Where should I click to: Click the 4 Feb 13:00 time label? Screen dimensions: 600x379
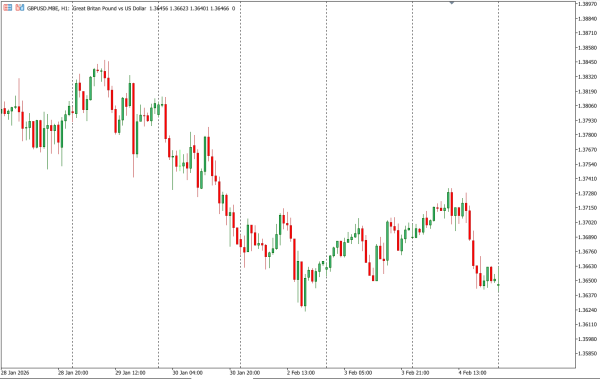[x=473, y=372]
